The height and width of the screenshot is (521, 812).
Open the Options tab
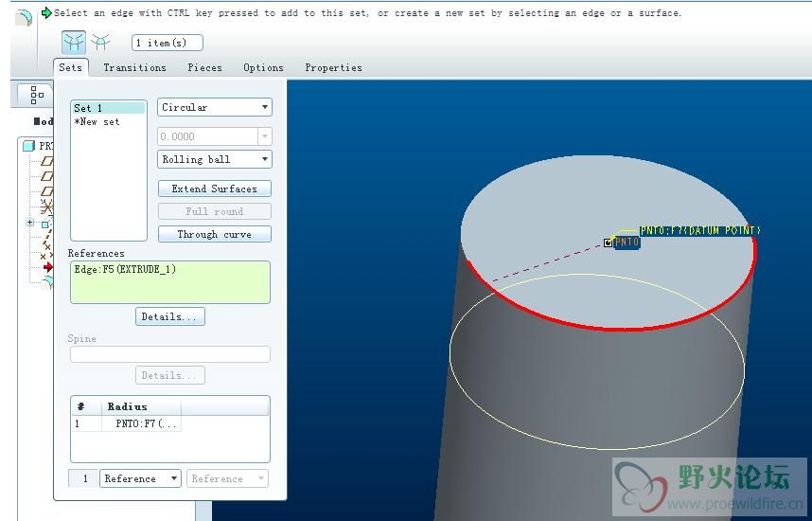coord(263,67)
